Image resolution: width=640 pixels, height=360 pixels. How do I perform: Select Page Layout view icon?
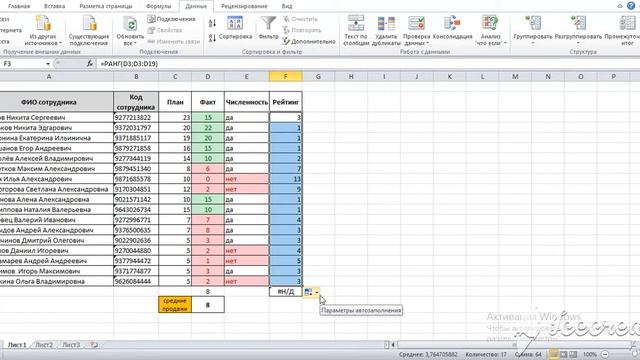[x=564, y=354]
